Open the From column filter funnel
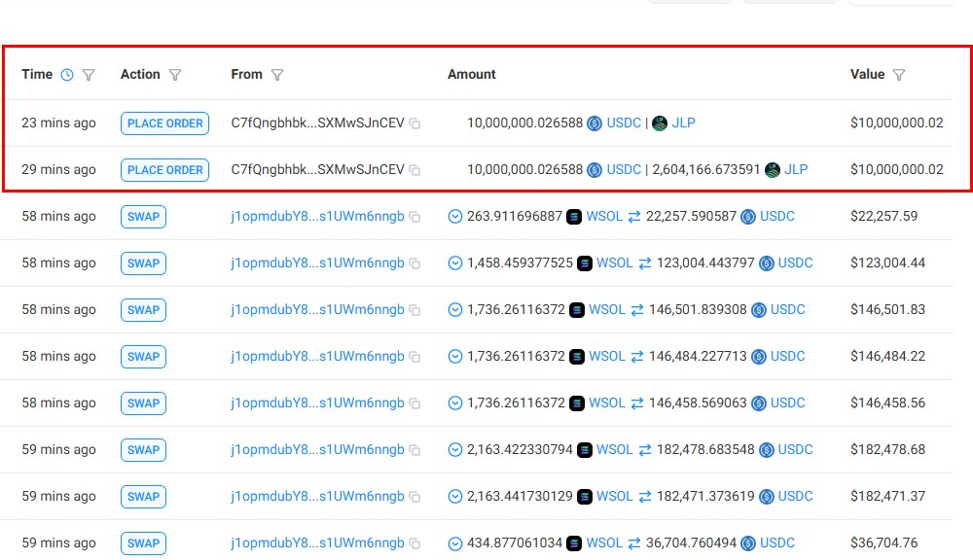Screen dimensions: 973x560 [277, 75]
